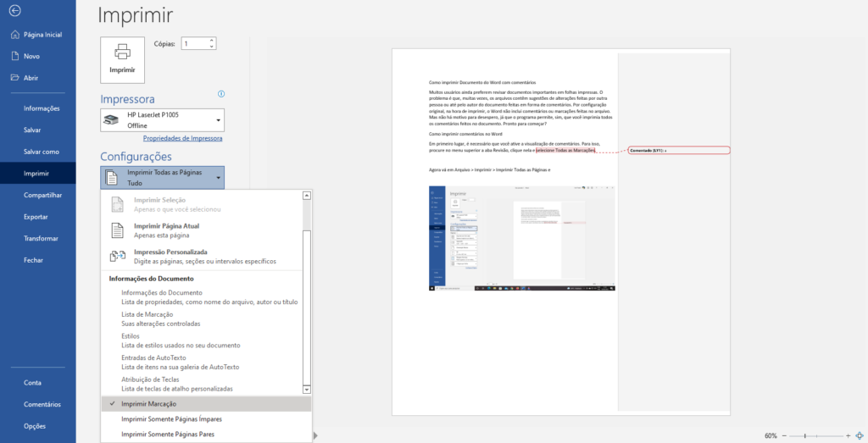Choose Imprimir Página Atual option
The image size is (868, 443).
tap(202, 230)
